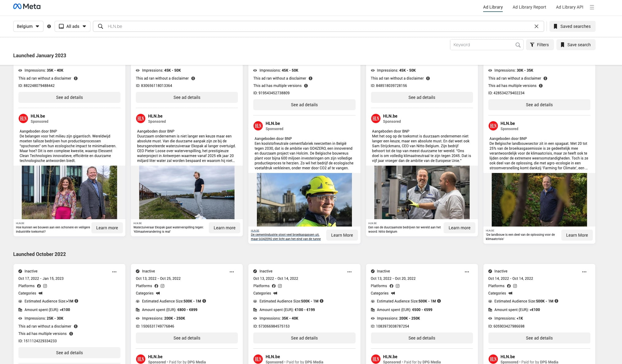The height and width of the screenshot is (364, 622).
Task: Click Learn more on Elessent ad
Action: pos(107,228)
